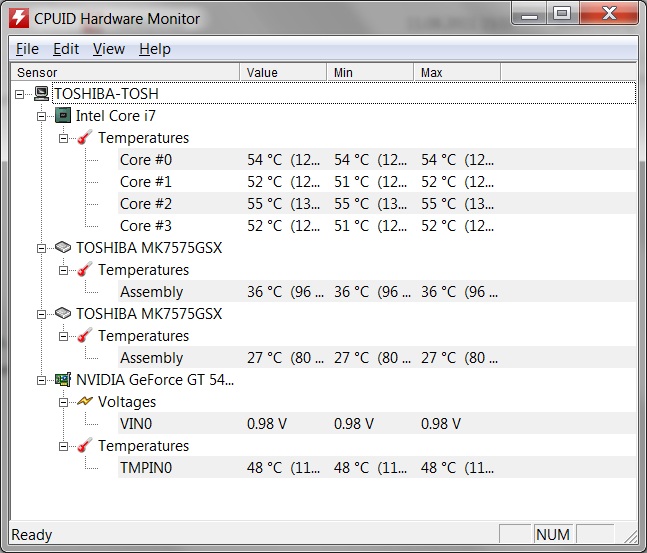Click the NVIDIA GeForce graphics card icon
The width and height of the screenshot is (647, 553).
(x=63, y=379)
